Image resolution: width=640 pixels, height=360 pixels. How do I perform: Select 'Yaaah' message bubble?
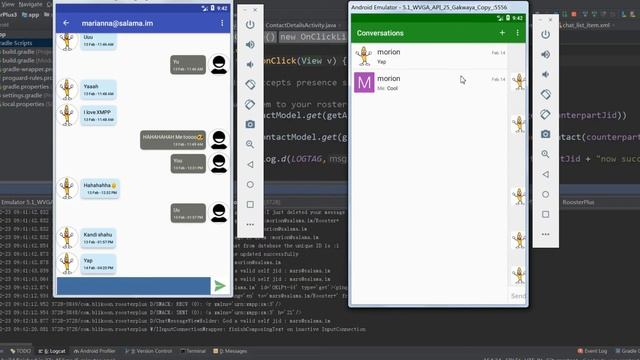(x=98, y=90)
